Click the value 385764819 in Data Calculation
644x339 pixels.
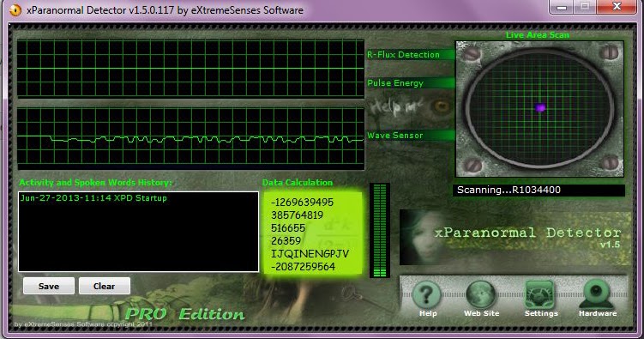(x=297, y=215)
